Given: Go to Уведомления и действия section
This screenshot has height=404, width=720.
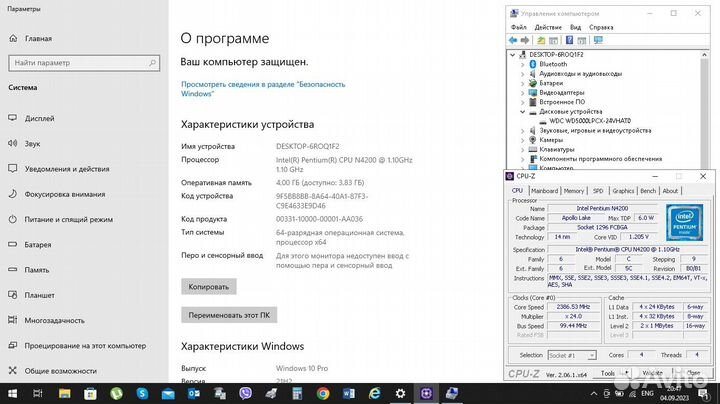Looking at the screenshot, I should pyautogui.click(x=59, y=169).
